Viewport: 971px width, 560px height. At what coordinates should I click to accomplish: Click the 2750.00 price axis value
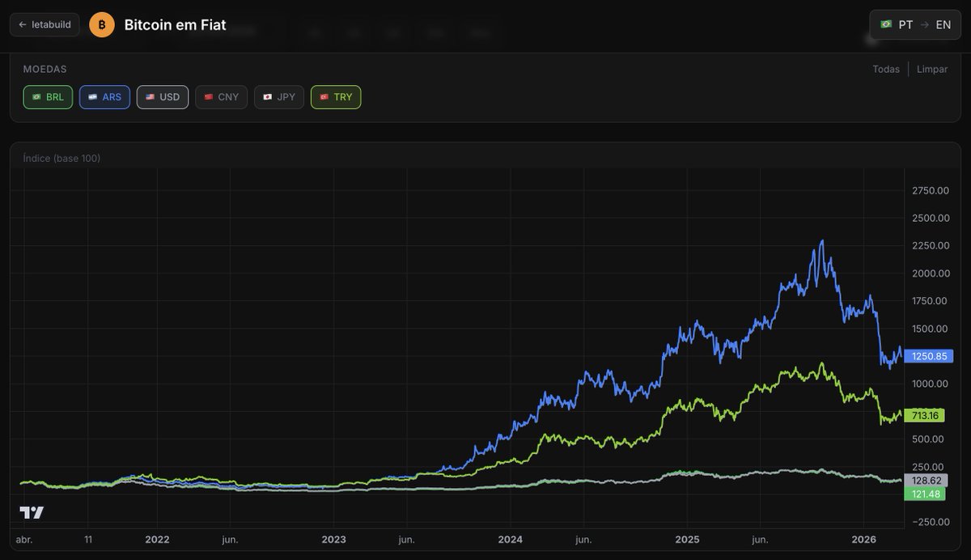[x=930, y=190]
